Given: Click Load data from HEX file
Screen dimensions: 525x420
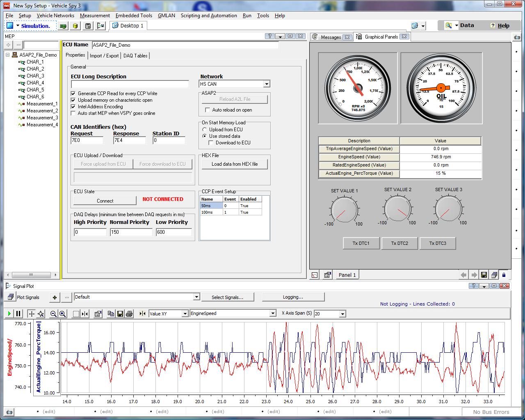Looking at the screenshot, I should pyautogui.click(x=235, y=164).
